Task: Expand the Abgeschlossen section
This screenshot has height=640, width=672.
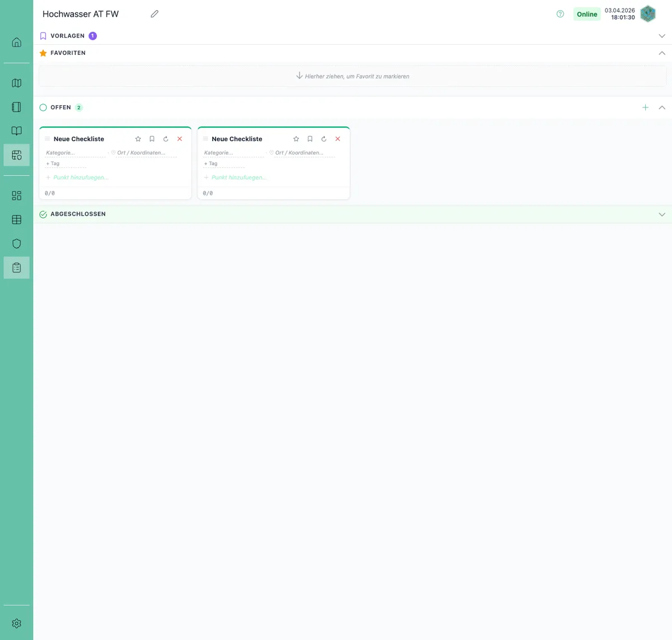Action: click(x=662, y=214)
